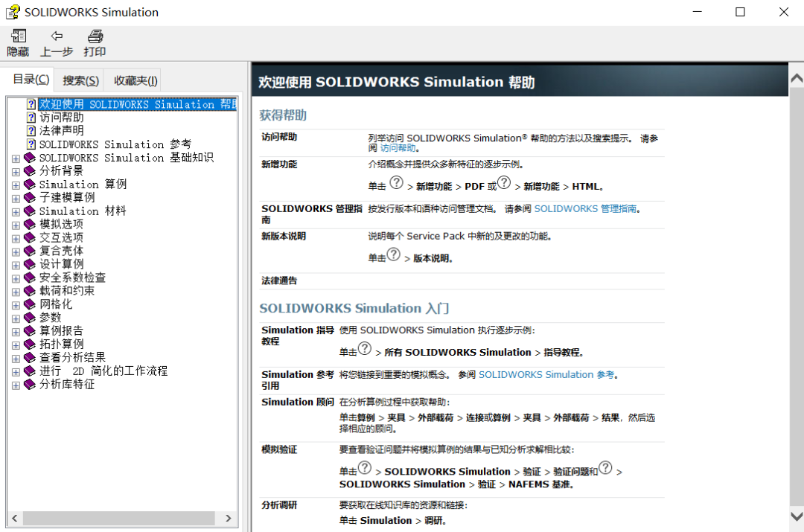Expand the 分析库特征 tree node
The width and height of the screenshot is (804, 532).
pos(16,385)
